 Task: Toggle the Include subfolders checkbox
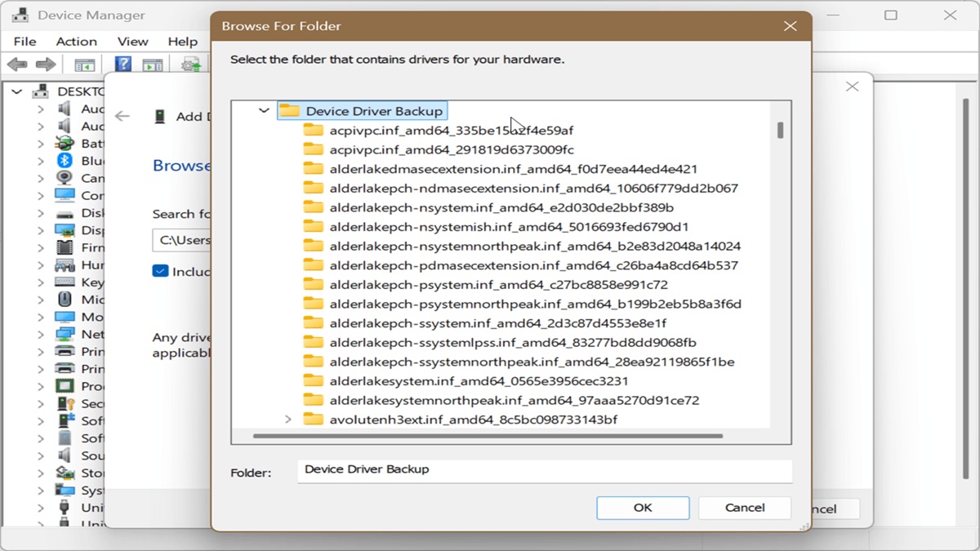tap(160, 271)
